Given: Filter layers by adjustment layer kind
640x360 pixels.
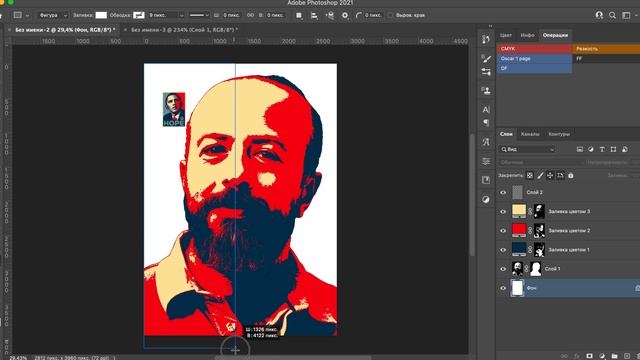Looking at the screenshot, I should point(591,149).
